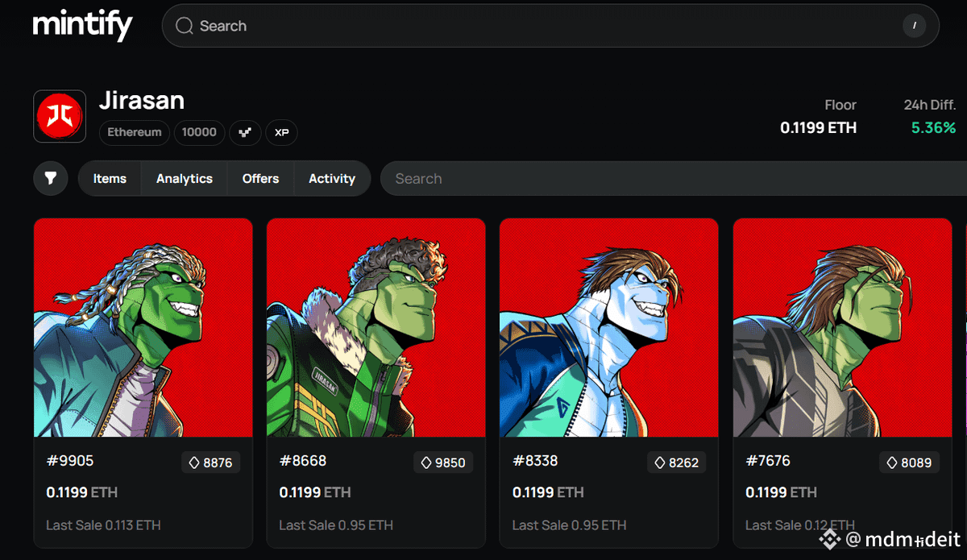967x560 pixels.
Task: Open the Offers tab
Action: point(260,179)
